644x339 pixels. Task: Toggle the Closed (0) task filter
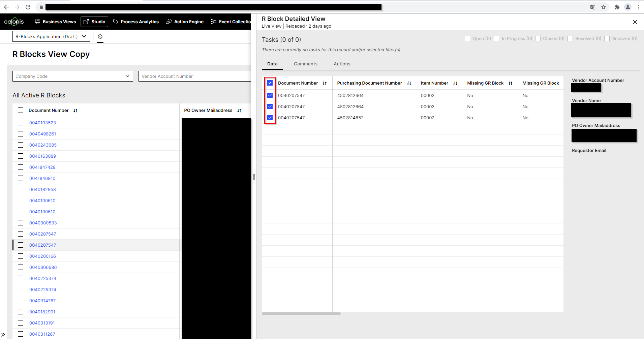coord(538,38)
